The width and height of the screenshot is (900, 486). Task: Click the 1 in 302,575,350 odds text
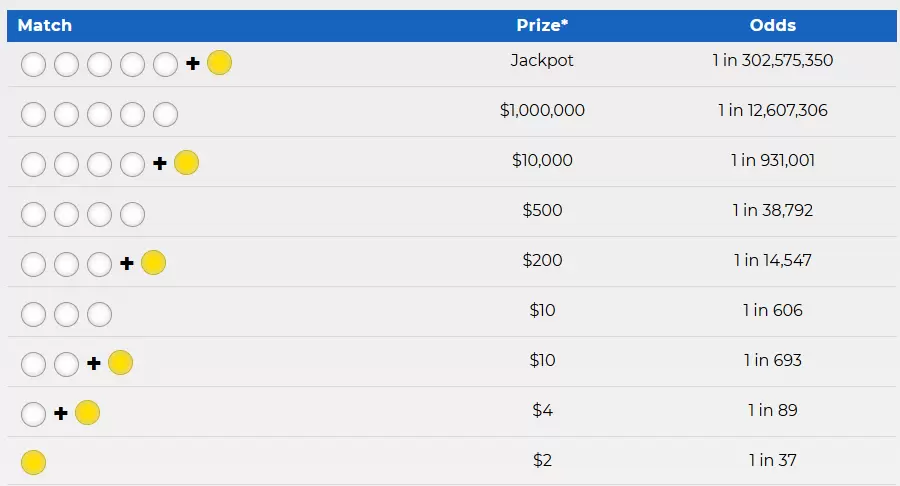772,60
